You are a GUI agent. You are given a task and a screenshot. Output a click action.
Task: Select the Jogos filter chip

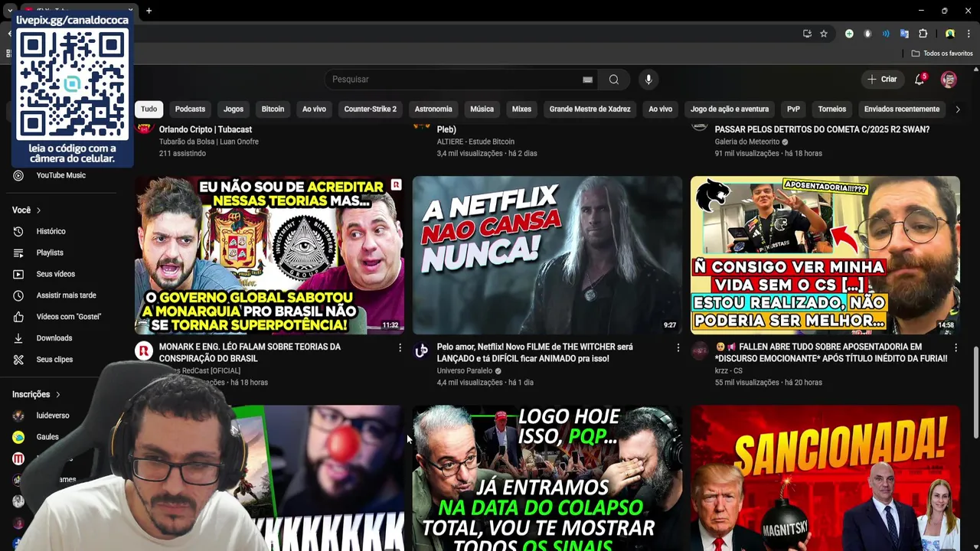[234, 109]
